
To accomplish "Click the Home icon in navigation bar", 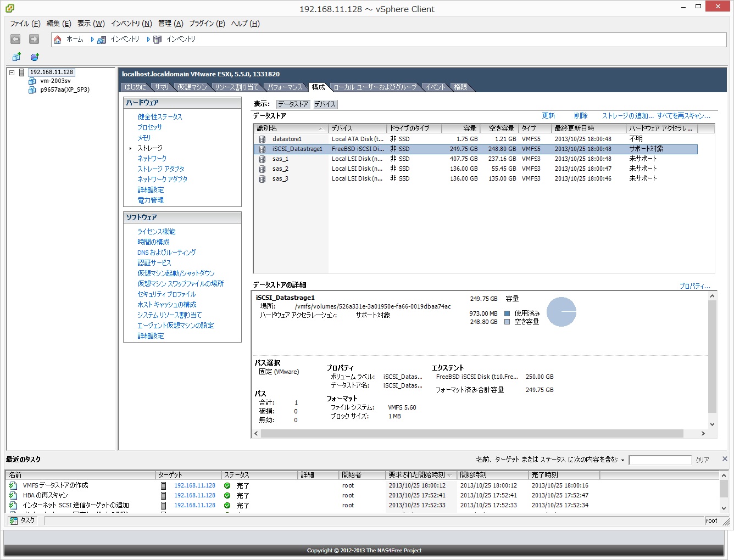I will (58, 40).
